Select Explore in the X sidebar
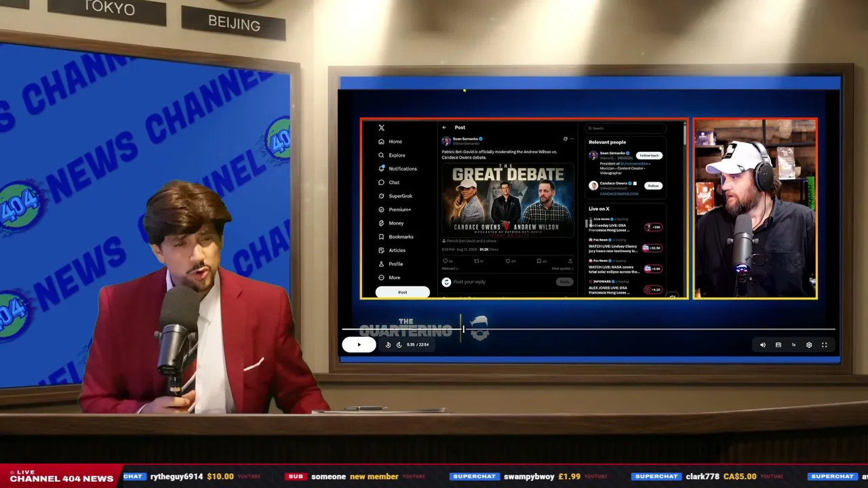868x488 pixels. point(397,155)
